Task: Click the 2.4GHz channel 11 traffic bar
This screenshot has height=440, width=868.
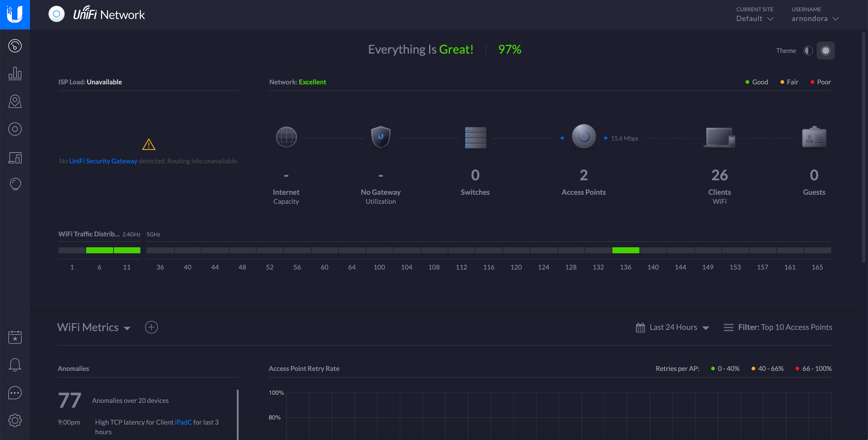Action: point(127,250)
